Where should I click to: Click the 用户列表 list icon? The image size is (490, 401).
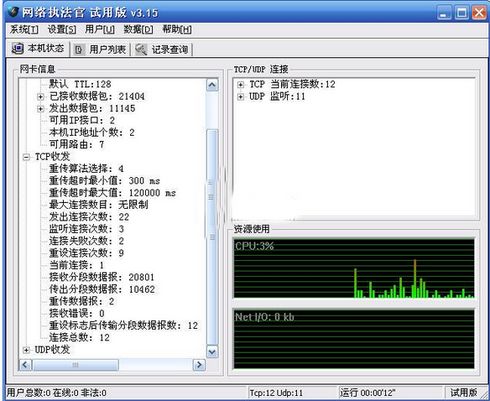coord(79,50)
